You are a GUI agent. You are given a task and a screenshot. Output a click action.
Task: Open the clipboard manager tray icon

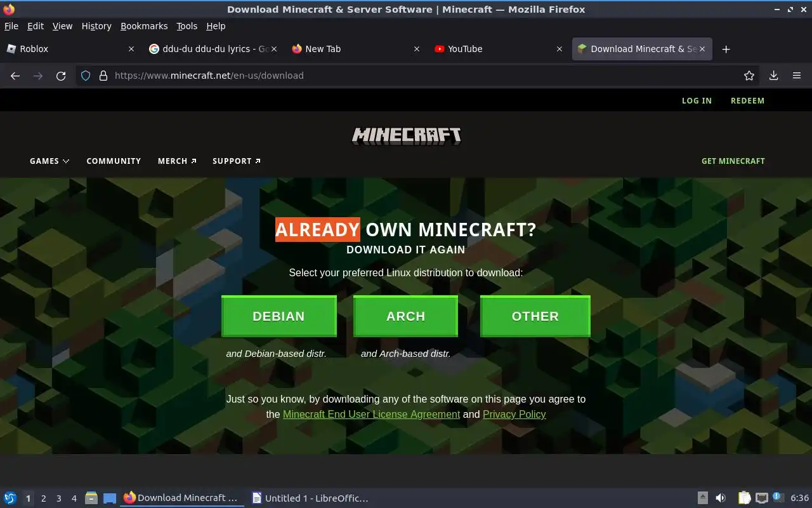745,498
